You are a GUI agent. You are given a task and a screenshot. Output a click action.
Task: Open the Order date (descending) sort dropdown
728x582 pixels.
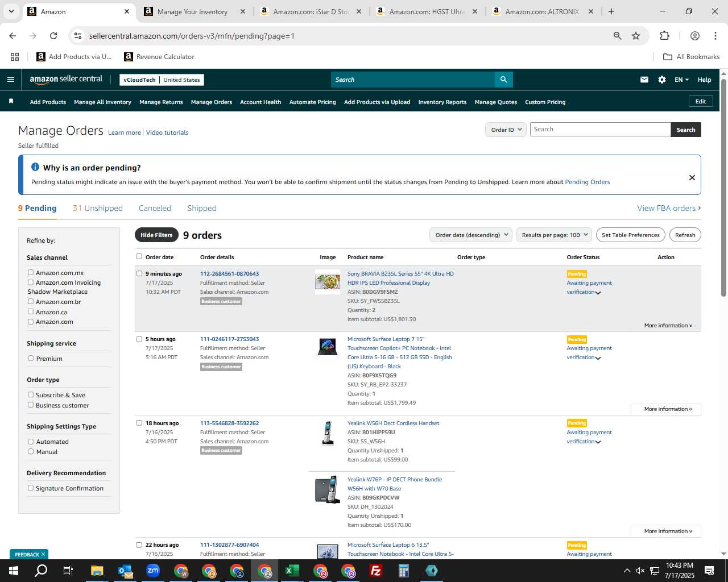(x=471, y=235)
